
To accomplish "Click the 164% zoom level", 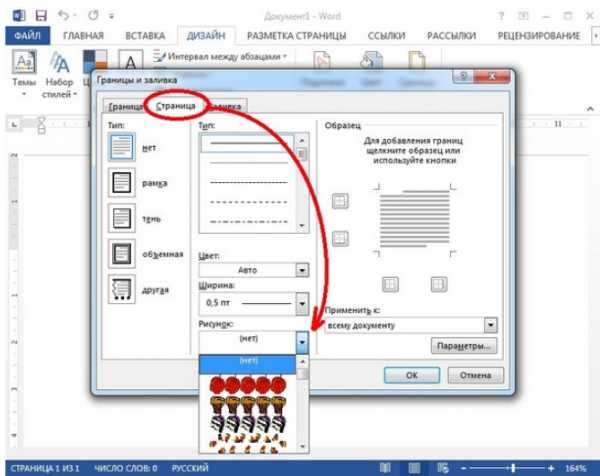I will [x=576, y=468].
